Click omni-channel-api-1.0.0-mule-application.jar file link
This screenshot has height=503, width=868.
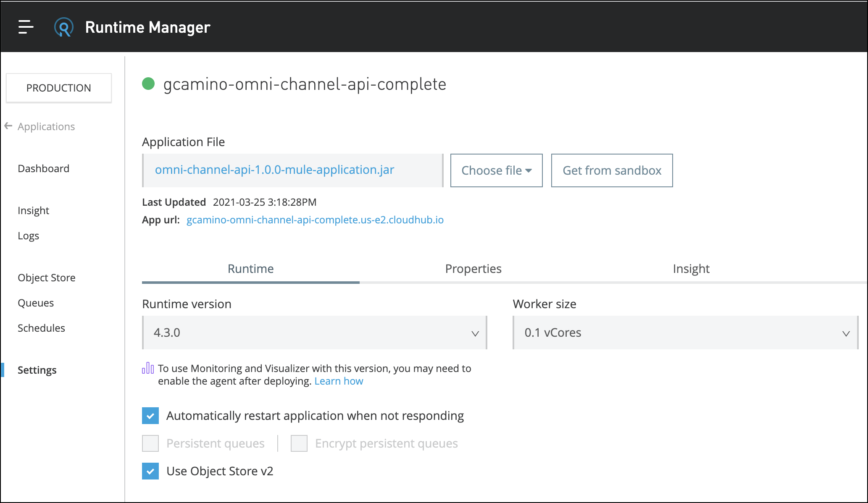(x=274, y=170)
